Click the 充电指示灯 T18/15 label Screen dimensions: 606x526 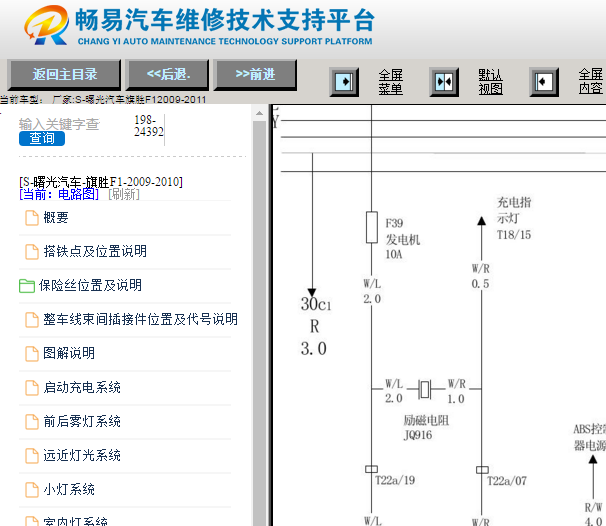514,218
